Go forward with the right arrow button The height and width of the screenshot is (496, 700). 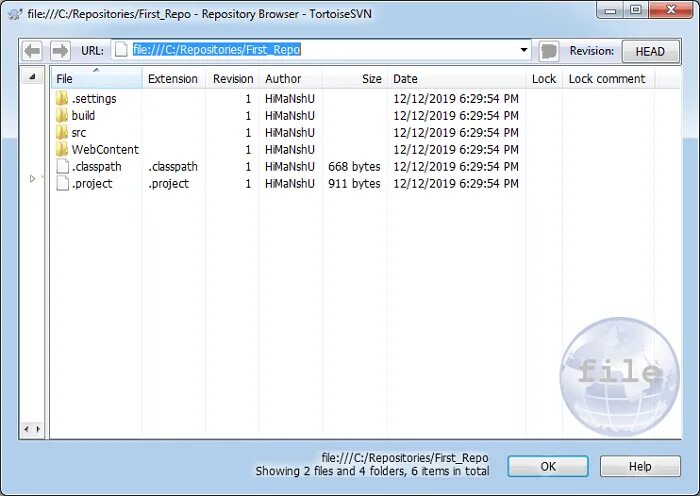click(x=60, y=51)
